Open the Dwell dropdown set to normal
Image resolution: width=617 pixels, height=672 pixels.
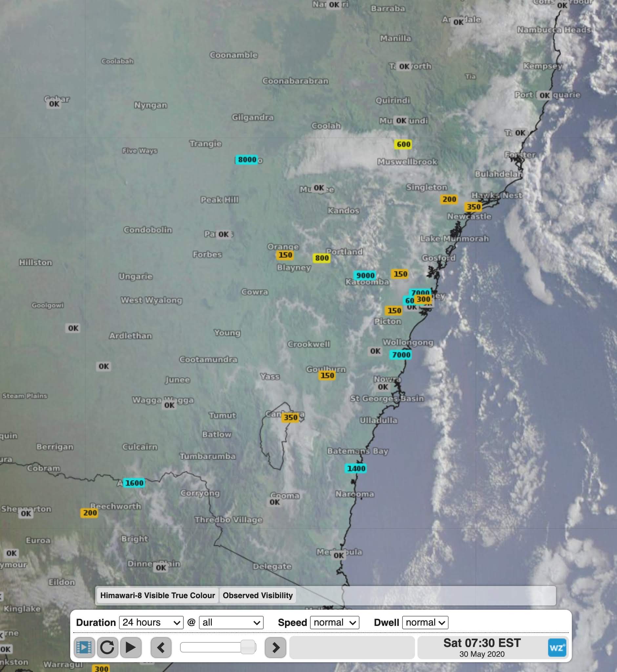tap(425, 622)
